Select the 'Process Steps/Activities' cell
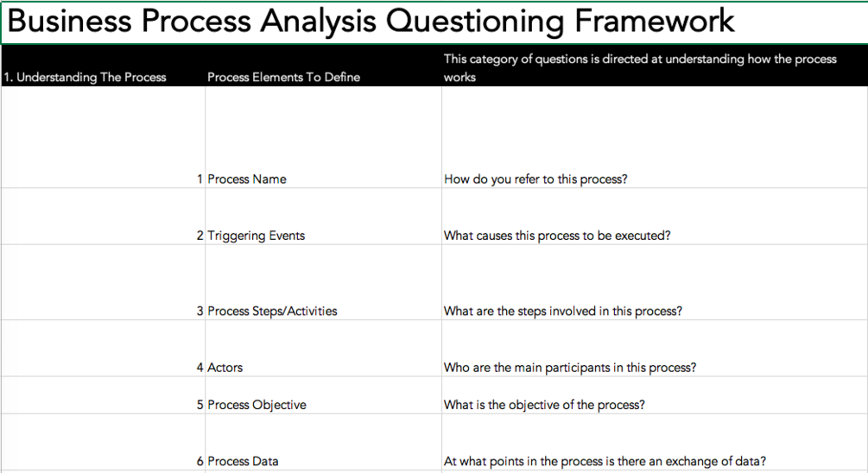The image size is (868, 473). pyautogui.click(x=272, y=311)
